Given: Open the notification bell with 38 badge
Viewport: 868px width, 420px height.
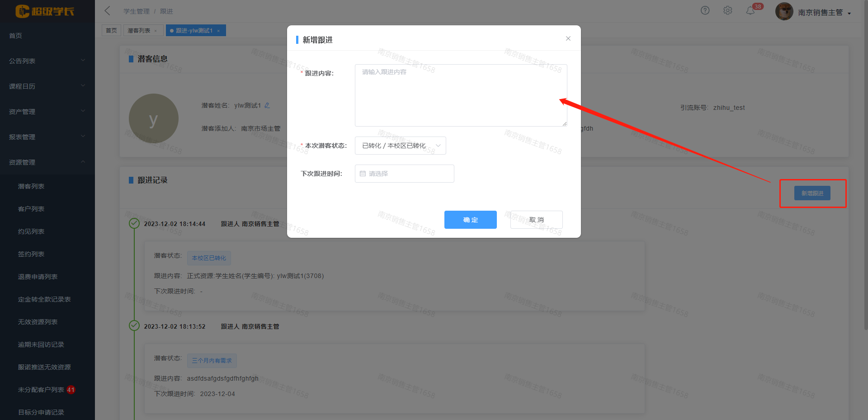Looking at the screenshot, I should click(x=750, y=10).
